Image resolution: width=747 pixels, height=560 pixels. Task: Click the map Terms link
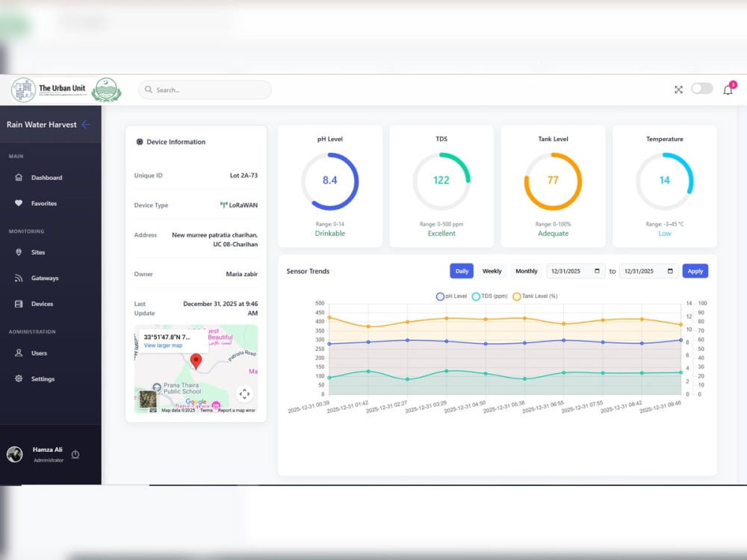tap(206, 411)
